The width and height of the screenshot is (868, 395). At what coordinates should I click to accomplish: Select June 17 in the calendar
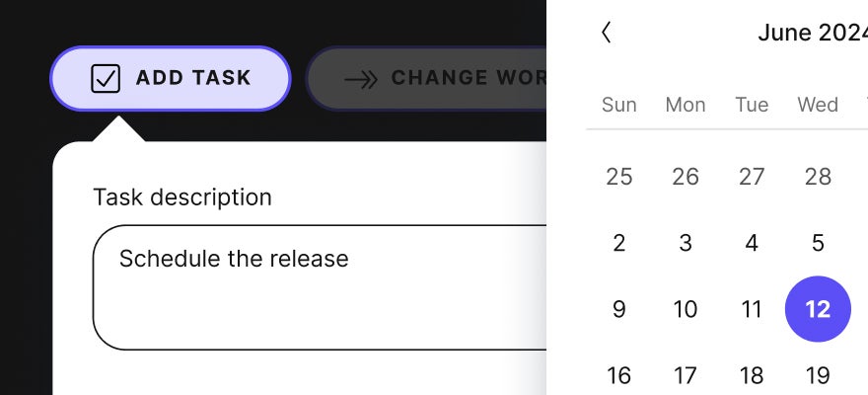coord(685,376)
